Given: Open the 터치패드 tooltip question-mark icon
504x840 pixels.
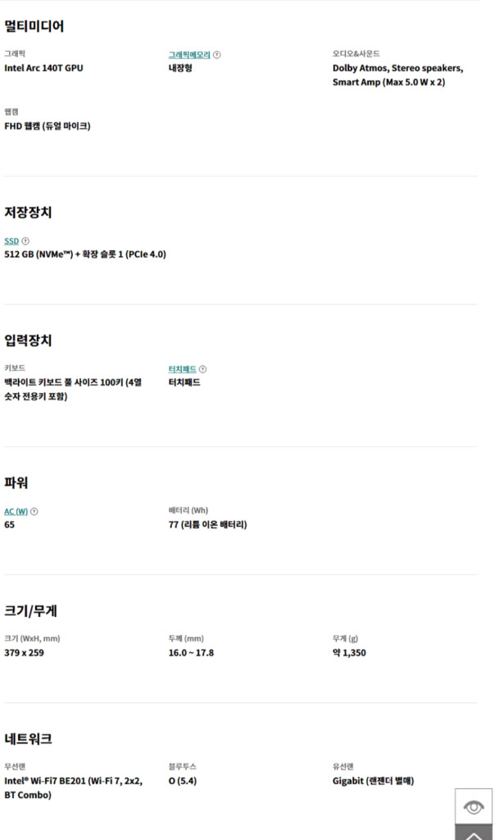Looking at the screenshot, I should (x=203, y=368).
